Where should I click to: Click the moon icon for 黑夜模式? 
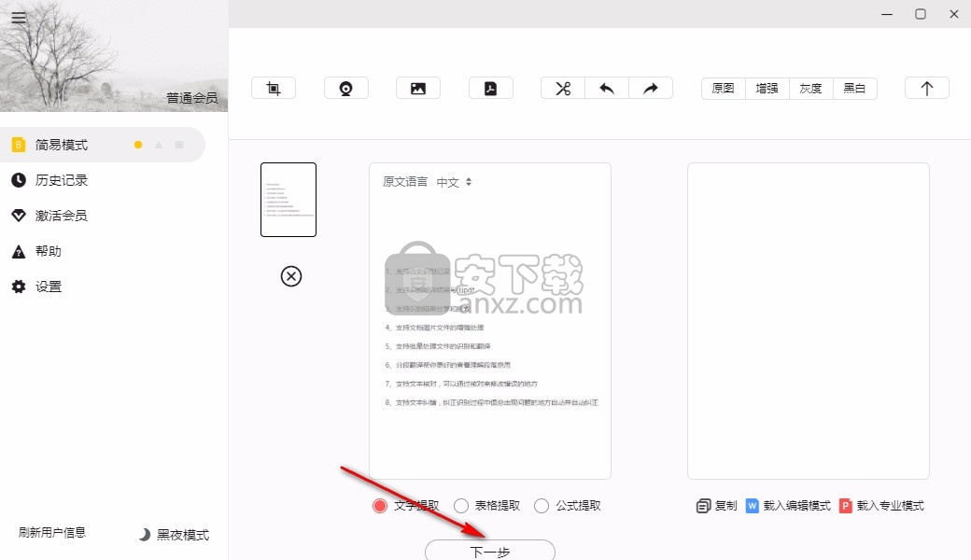tap(144, 535)
